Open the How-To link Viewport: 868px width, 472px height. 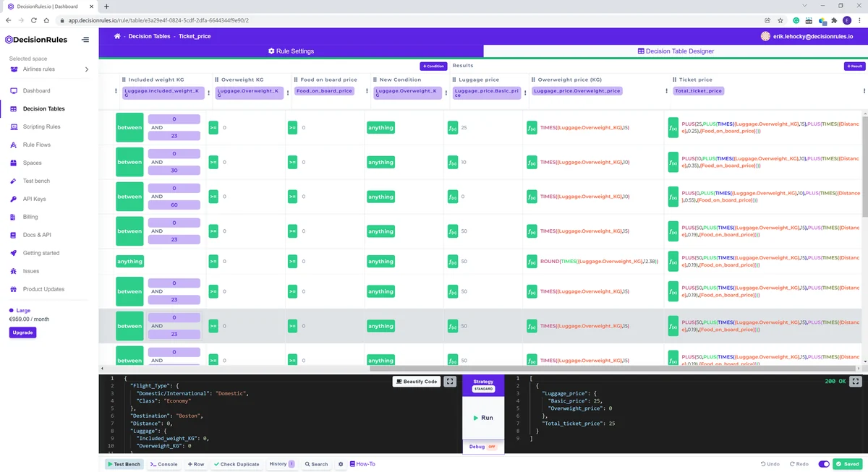click(x=362, y=464)
